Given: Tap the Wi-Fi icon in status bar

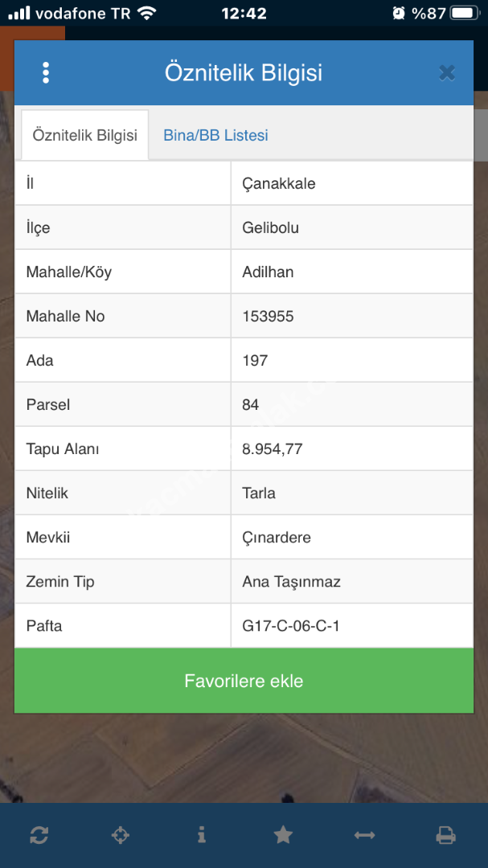Looking at the screenshot, I should point(146,13).
